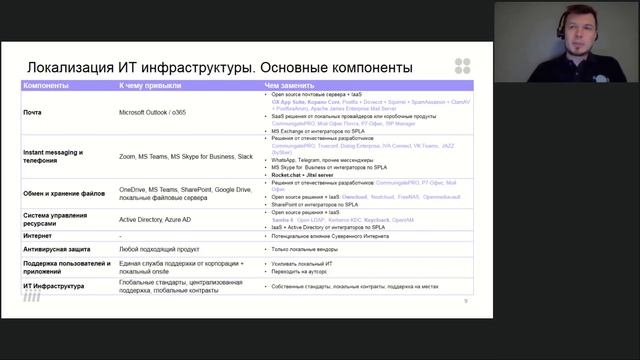Click 'Instant messaging и телефония' row label

(53, 156)
